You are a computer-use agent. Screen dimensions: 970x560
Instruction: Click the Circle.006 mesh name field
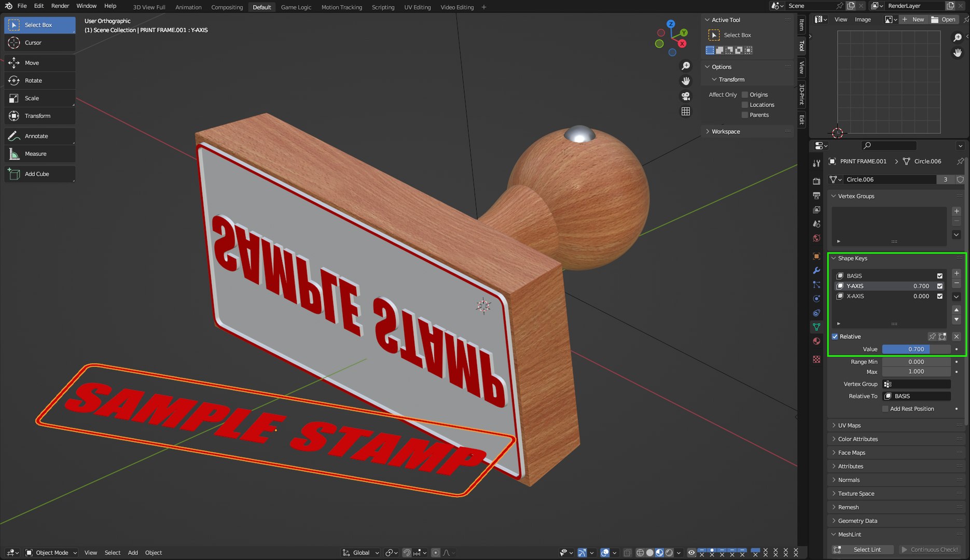[x=890, y=179]
